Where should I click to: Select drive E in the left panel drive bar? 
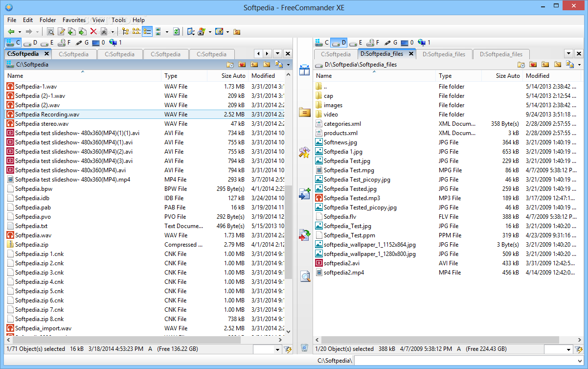pyautogui.click(x=47, y=43)
